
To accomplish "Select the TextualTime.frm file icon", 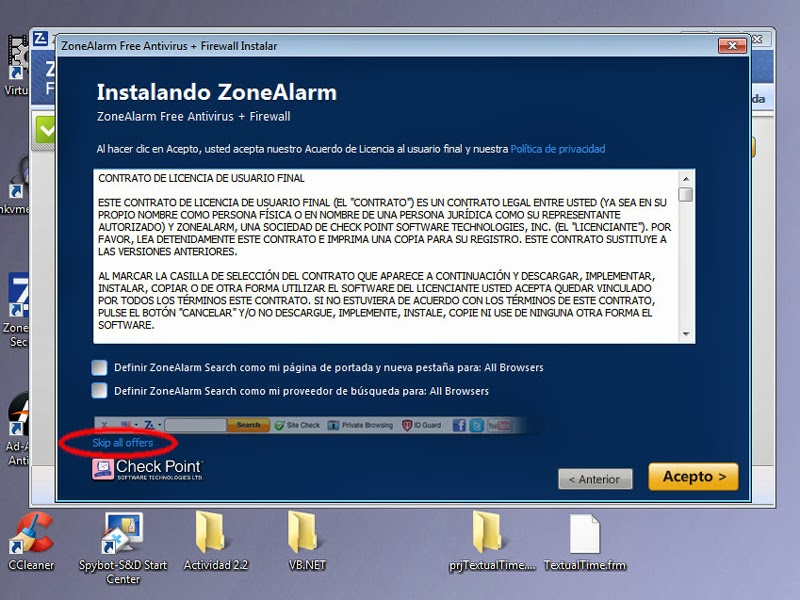I will coord(585,534).
